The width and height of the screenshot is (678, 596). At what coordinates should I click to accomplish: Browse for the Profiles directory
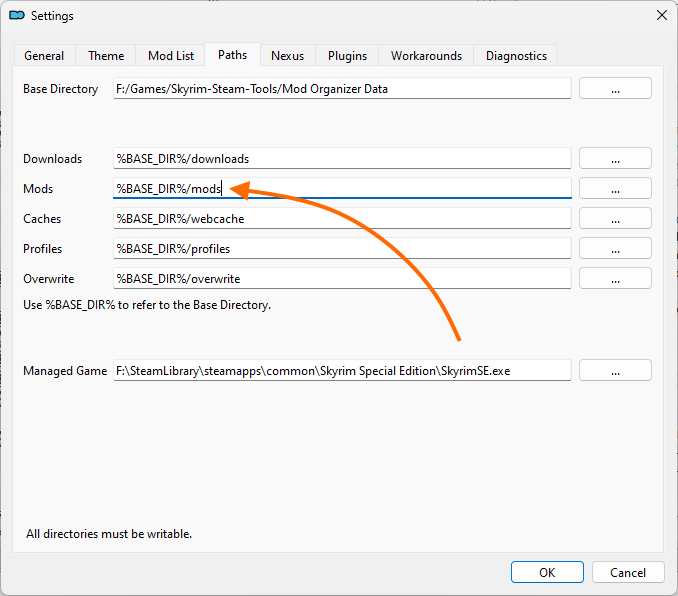click(615, 248)
